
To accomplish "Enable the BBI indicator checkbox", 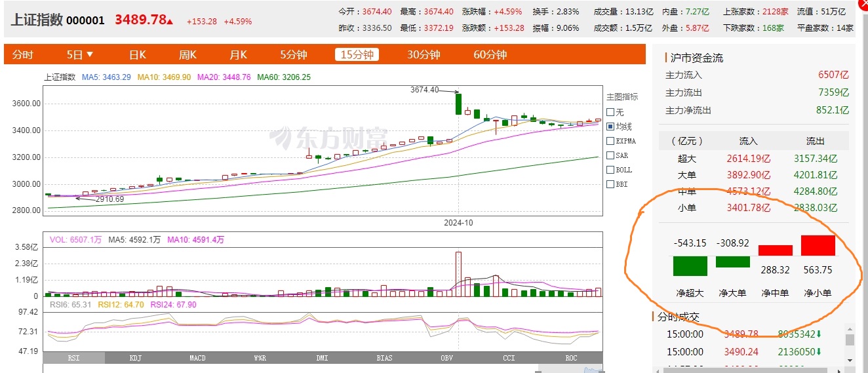I will tap(610, 184).
